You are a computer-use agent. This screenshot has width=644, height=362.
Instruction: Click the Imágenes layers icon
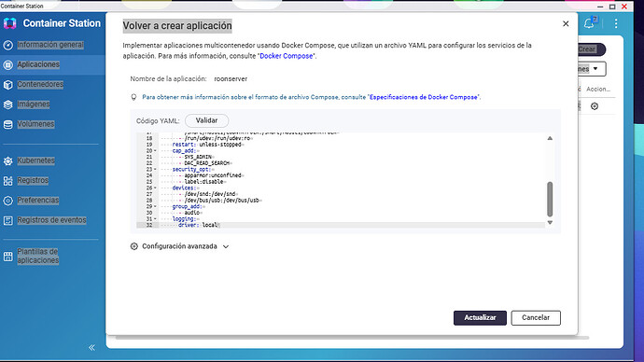[8, 104]
